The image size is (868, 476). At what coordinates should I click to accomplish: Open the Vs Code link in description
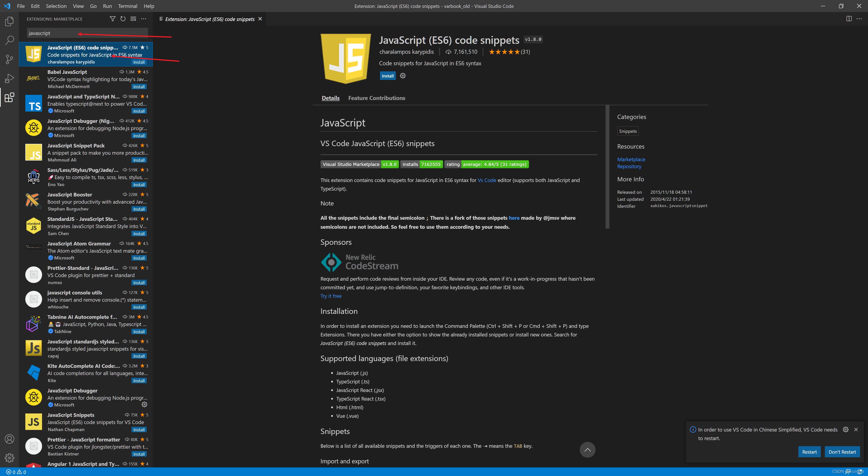487,180
